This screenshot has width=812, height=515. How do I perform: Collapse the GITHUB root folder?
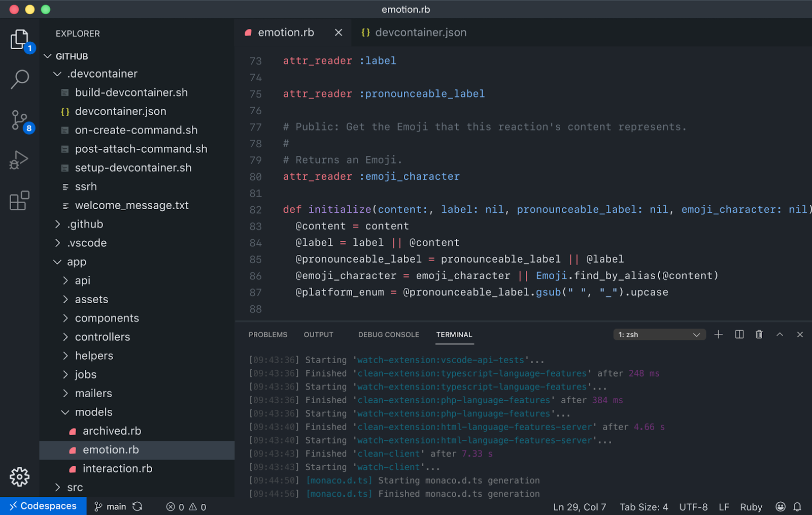(48, 56)
